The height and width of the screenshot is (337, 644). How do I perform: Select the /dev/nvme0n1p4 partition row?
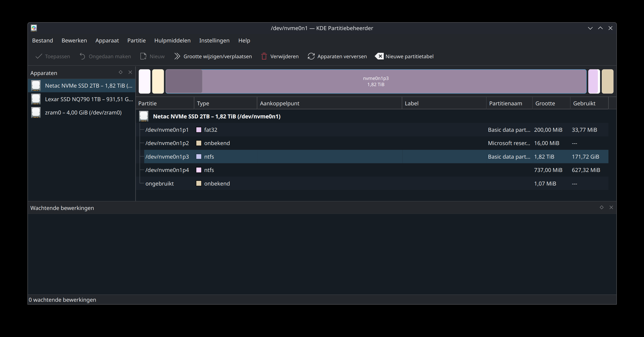pos(376,170)
